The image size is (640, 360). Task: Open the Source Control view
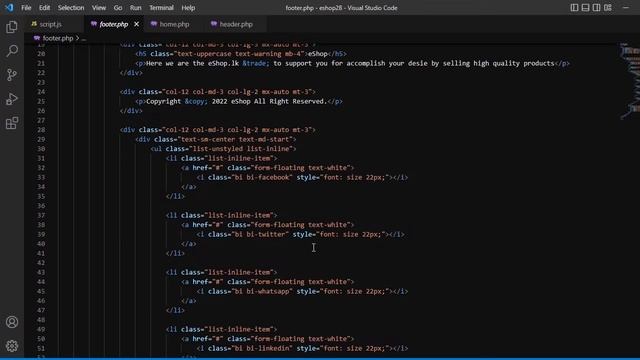(12, 75)
